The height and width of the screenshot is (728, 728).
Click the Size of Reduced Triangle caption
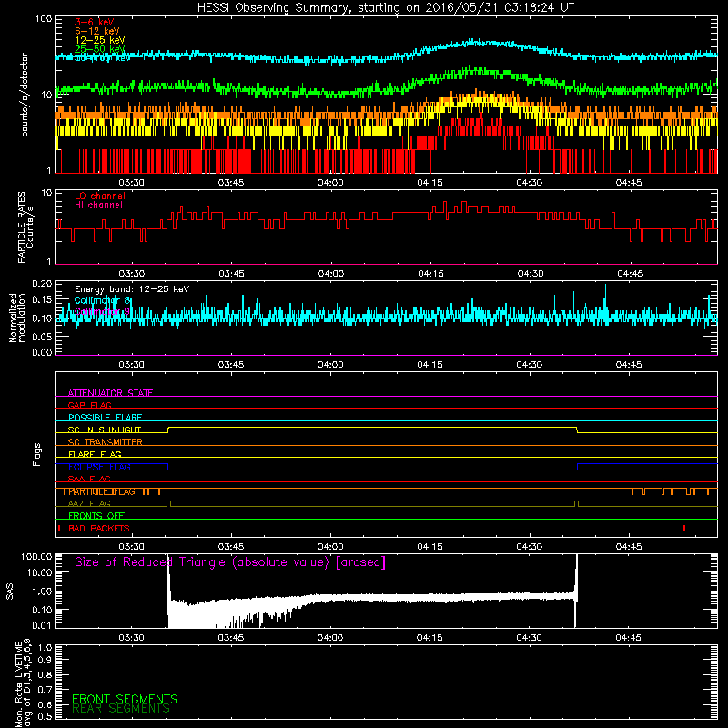230,562
